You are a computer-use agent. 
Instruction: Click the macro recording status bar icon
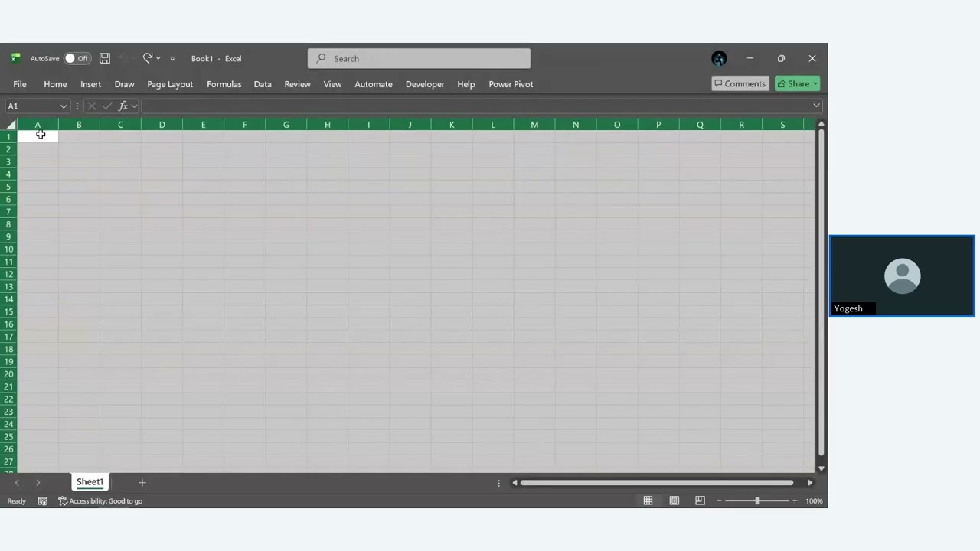click(x=42, y=501)
